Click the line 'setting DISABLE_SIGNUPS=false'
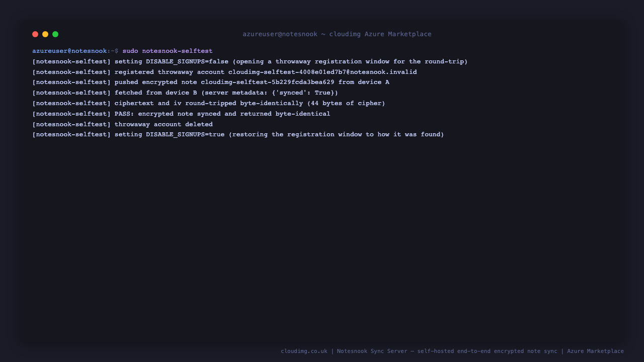The image size is (644, 362). coord(250,62)
